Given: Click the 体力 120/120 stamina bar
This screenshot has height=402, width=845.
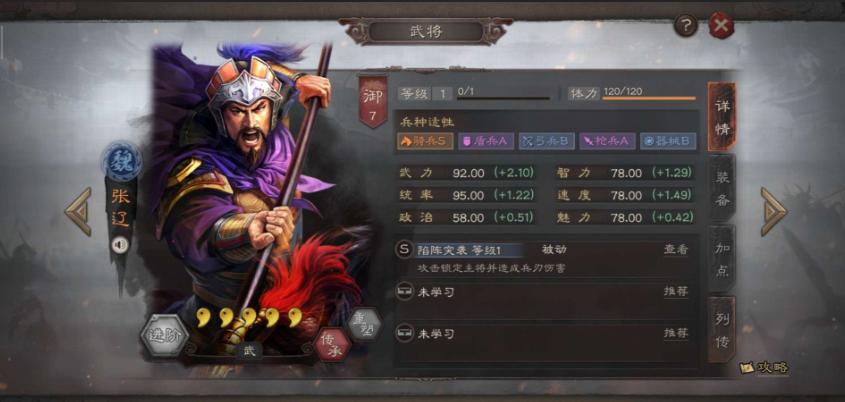Looking at the screenshot, I should (649, 98).
